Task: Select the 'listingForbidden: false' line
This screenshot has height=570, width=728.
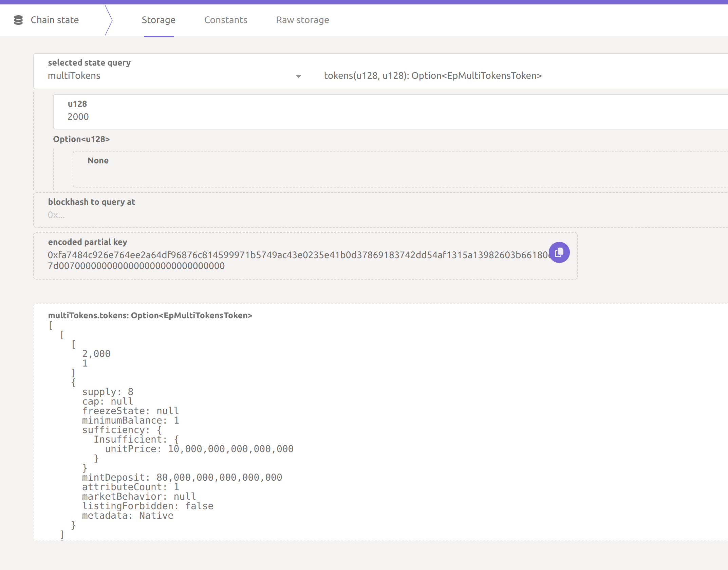Action: click(148, 506)
